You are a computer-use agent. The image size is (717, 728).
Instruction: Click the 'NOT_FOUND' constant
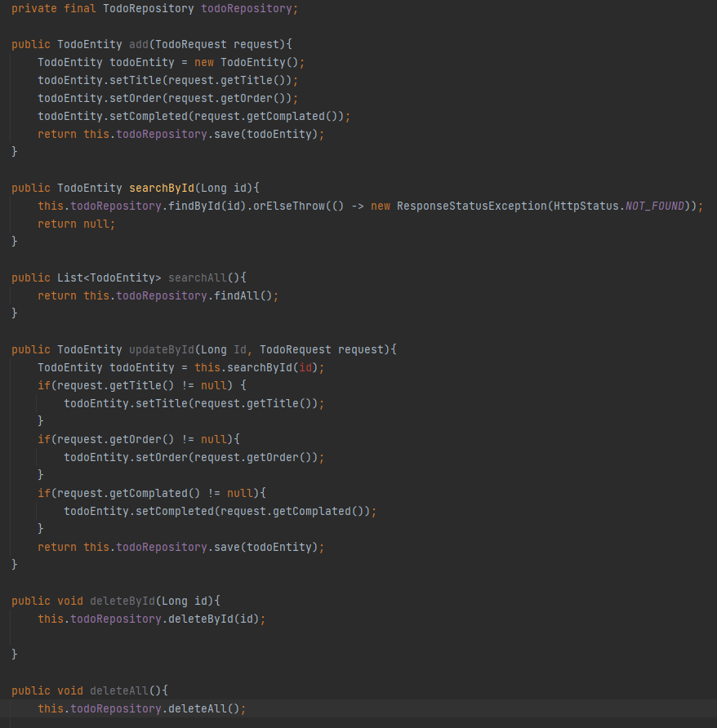[655, 206]
